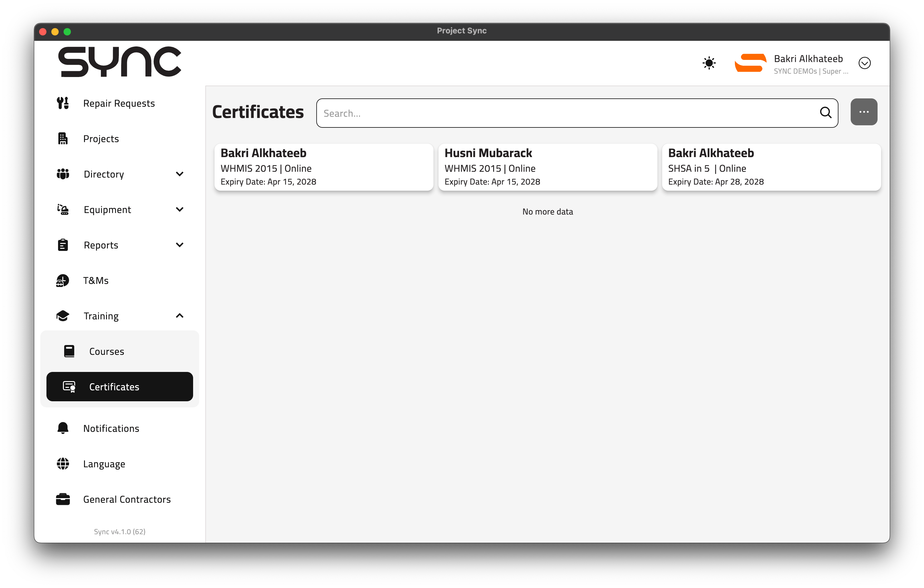The height and width of the screenshot is (588, 924).
Task: Expand the Reports menu chevron
Action: [179, 245]
